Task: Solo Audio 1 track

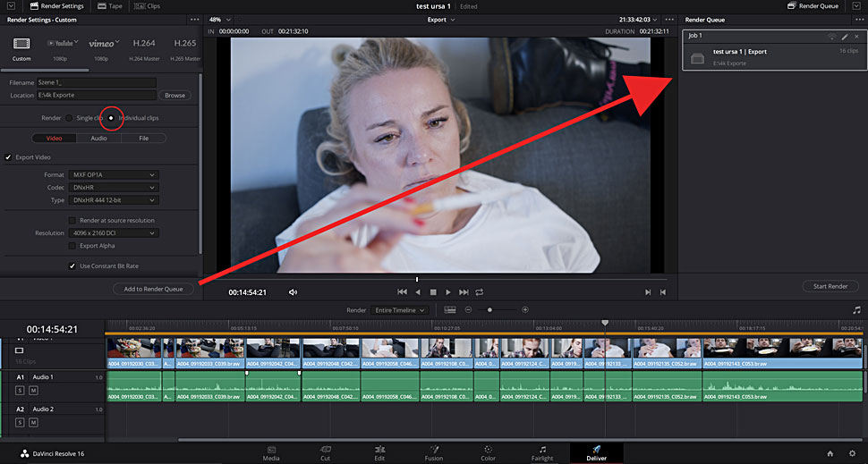Action: click(x=20, y=391)
